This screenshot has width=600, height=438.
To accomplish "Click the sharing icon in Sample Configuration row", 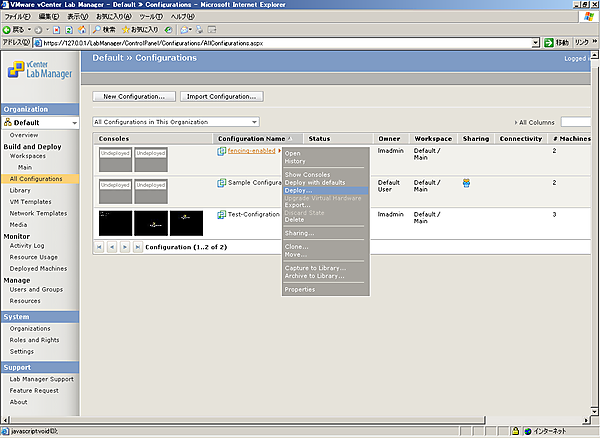I will (x=467, y=183).
